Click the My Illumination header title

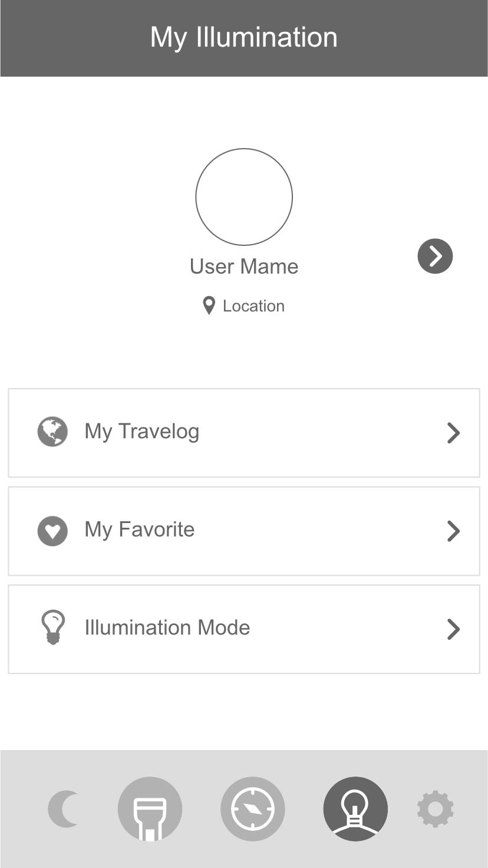[244, 38]
